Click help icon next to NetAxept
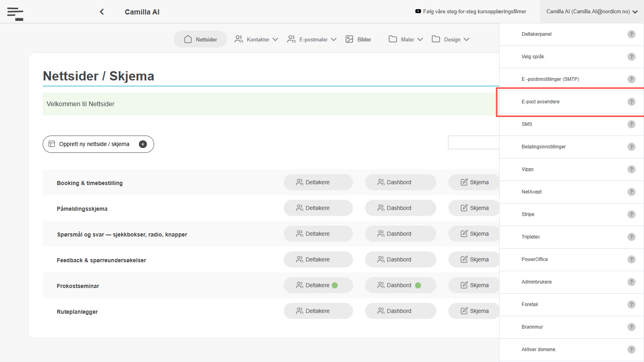 [632, 192]
